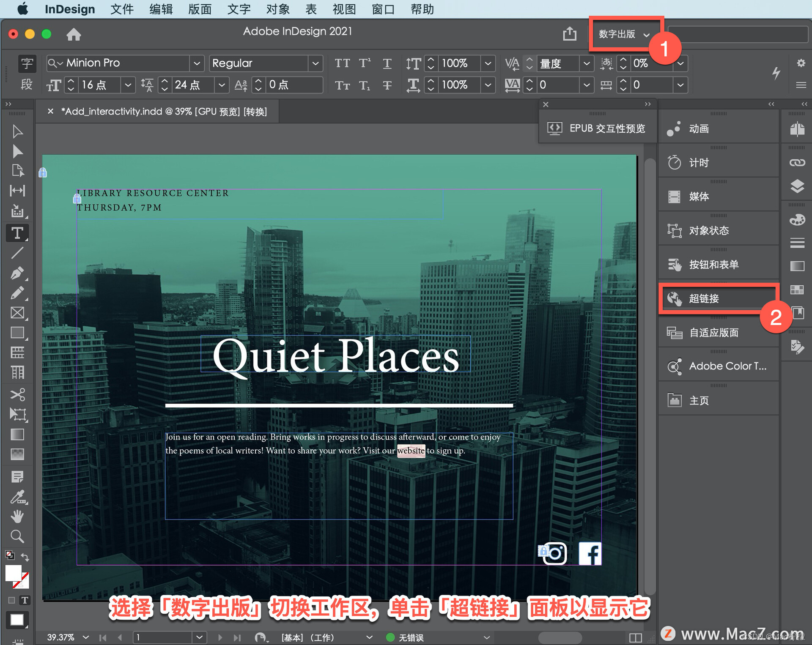Select the Hand tool
Viewport: 812px width, 645px height.
(17, 516)
